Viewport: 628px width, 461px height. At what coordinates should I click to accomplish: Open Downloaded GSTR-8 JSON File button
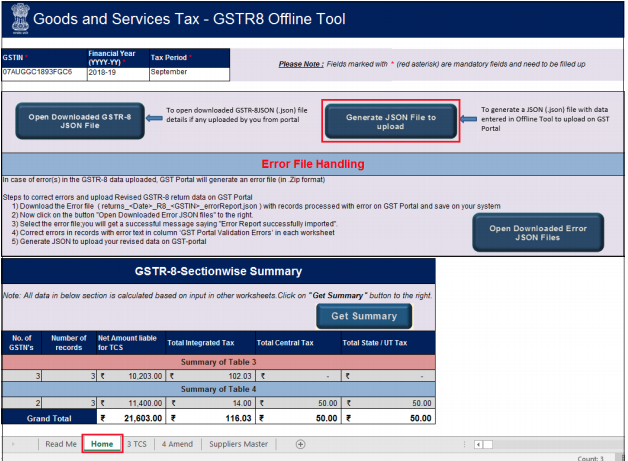pos(80,121)
